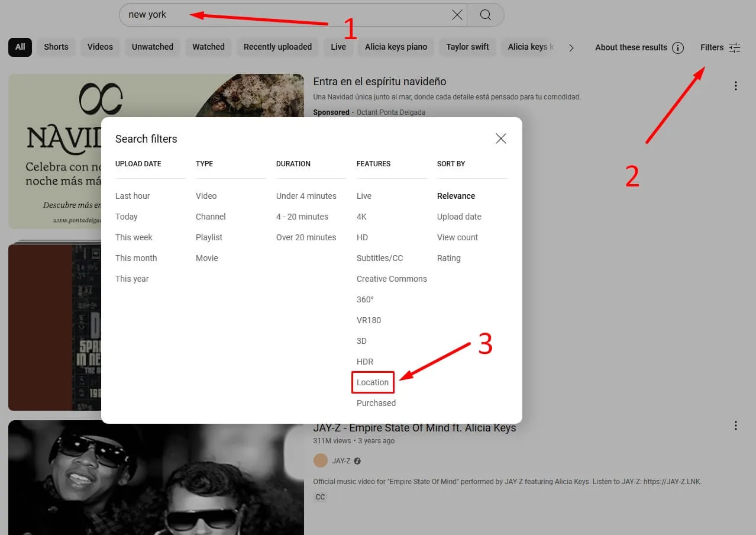
Task: Open three-dot menu for sponsored ad
Action: (x=735, y=86)
